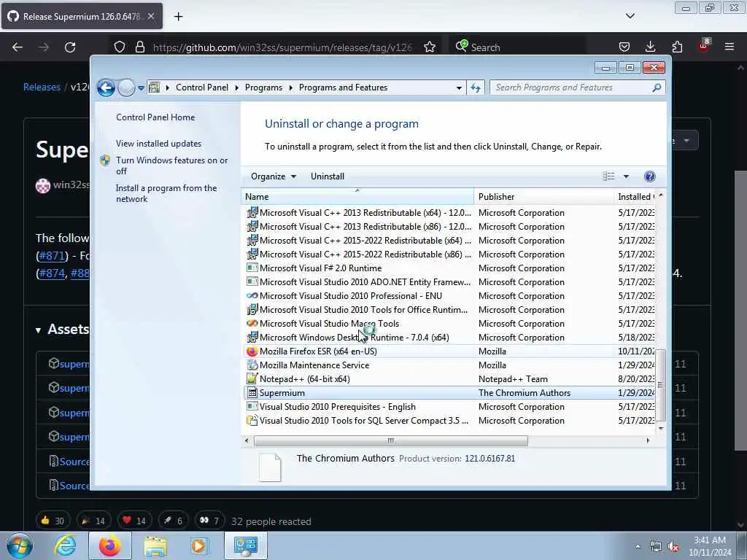
Task: Open View installed updates link
Action: pyautogui.click(x=158, y=144)
